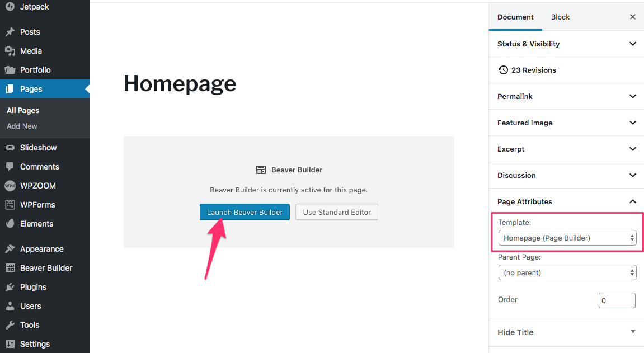Click the Media library icon
Image resolution: width=644 pixels, height=353 pixels.
(10, 51)
